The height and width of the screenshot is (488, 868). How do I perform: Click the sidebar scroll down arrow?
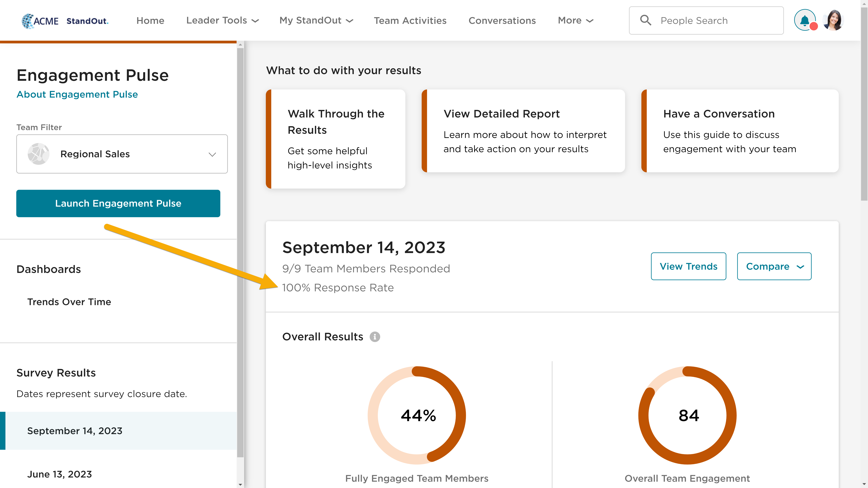(240, 485)
